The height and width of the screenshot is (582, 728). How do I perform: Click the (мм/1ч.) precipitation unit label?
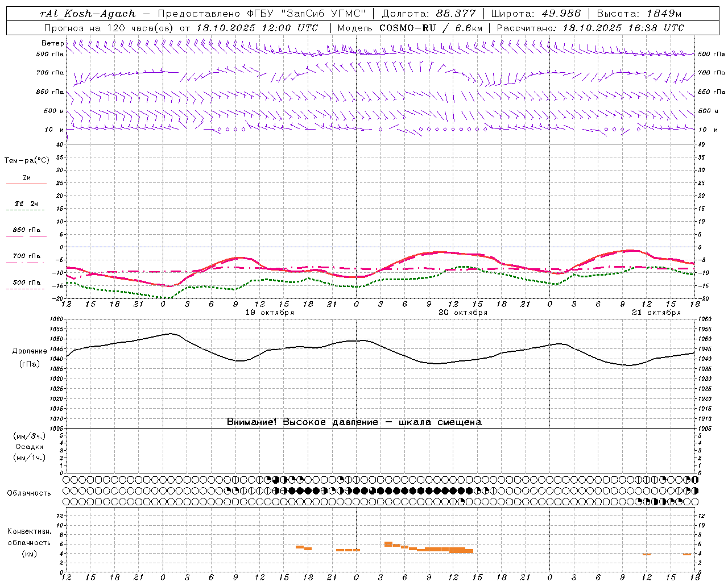pos(30,458)
